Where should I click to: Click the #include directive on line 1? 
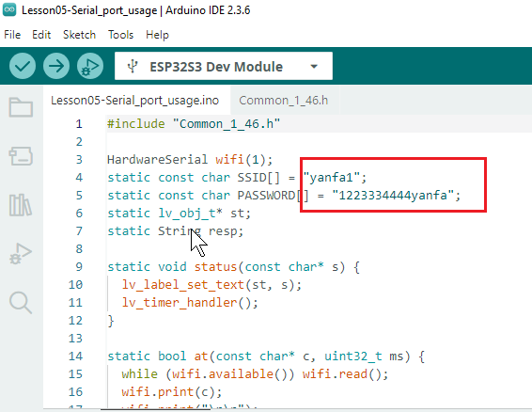tap(136, 124)
